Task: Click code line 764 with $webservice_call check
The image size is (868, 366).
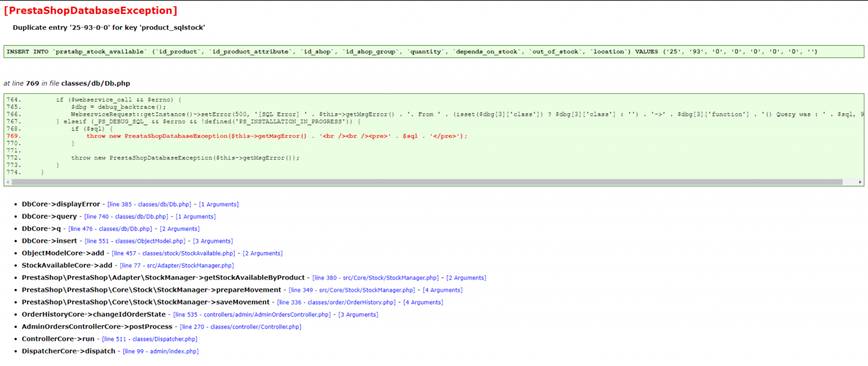Action: pos(118,100)
